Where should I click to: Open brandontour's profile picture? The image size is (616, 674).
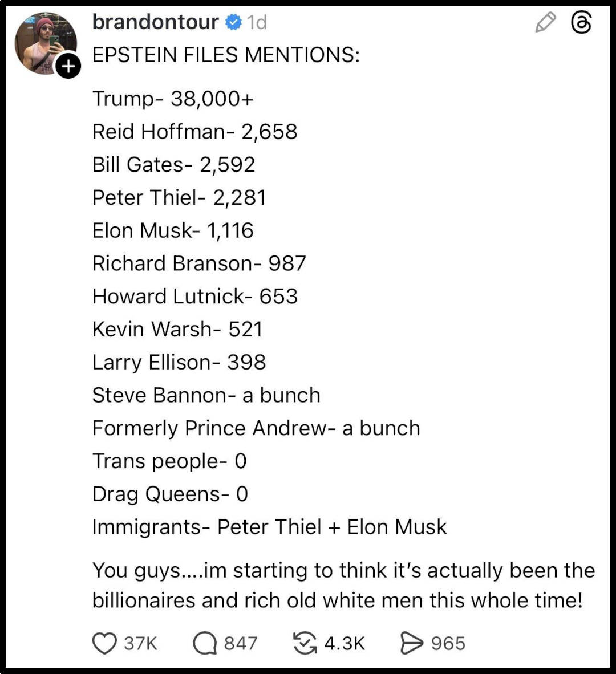click(46, 43)
